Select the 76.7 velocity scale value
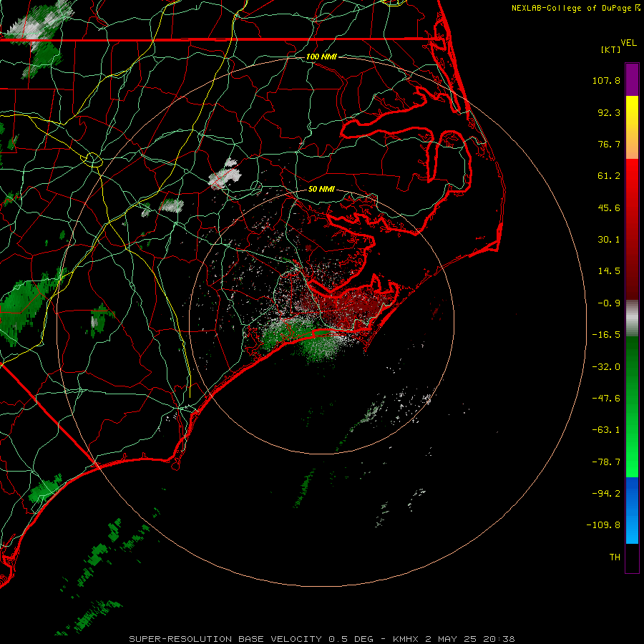Viewport: 644px width, 644px height. 609,144
